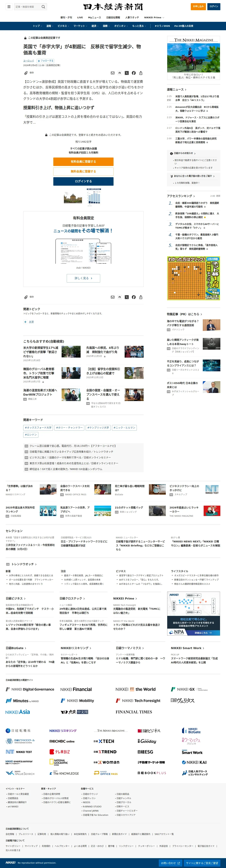Click サイトに関するご意見ご要望 in footer
226x868 pixels.
202,863
